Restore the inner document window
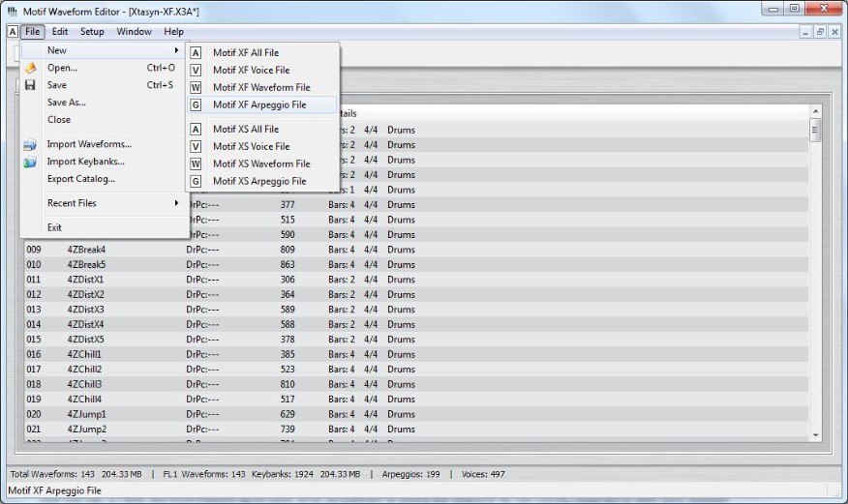The width and height of the screenshot is (848, 504). (820, 33)
